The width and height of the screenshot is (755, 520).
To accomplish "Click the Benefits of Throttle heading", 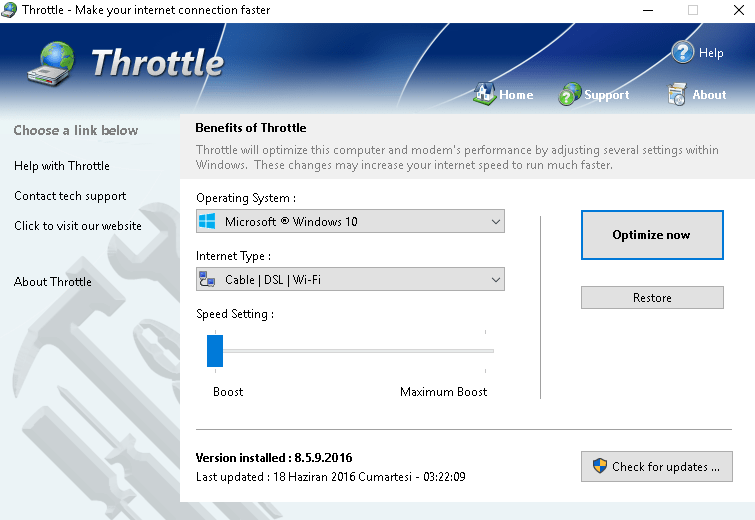I will tap(251, 128).
